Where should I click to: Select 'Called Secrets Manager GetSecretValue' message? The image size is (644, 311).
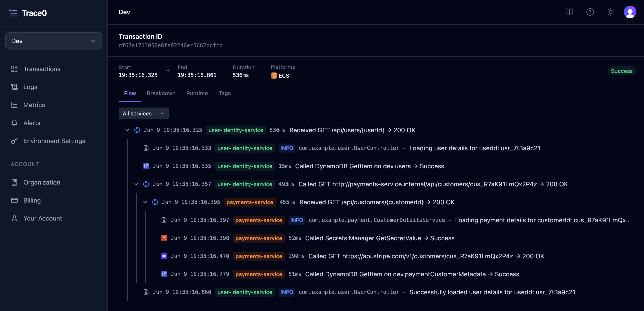(x=380, y=238)
